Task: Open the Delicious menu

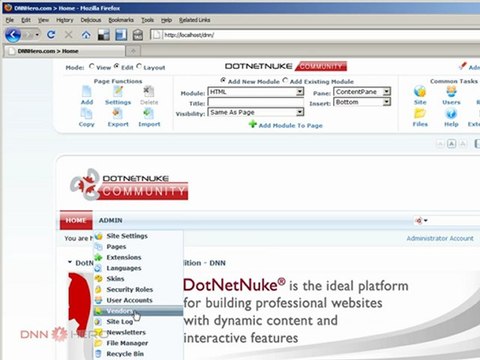Action: coord(91,20)
